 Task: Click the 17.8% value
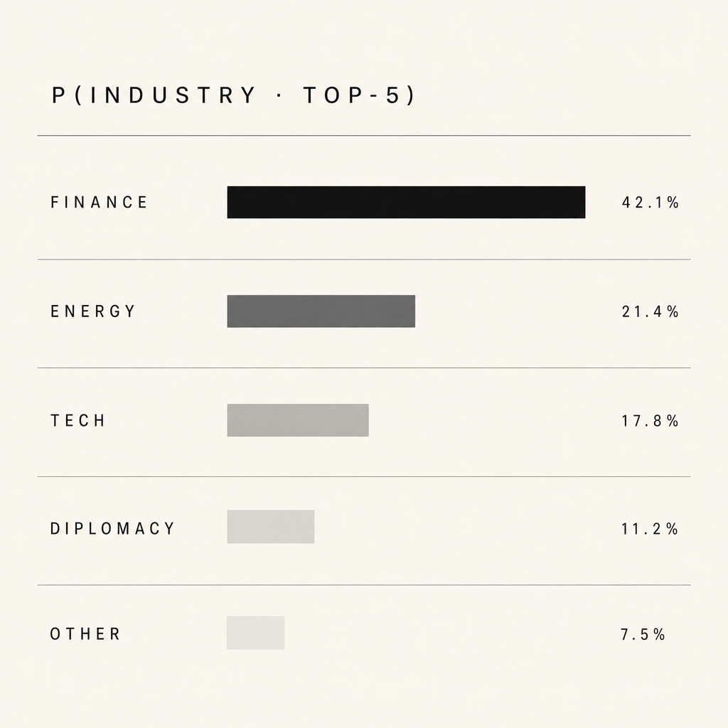pyautogui.click(x=651, y=421)
